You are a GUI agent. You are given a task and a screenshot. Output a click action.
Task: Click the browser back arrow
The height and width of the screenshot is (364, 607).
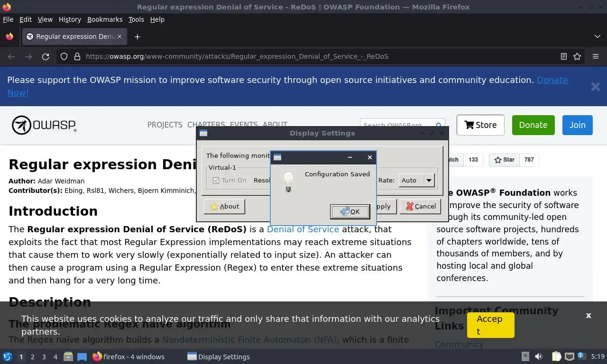click(x=11, y=56)
